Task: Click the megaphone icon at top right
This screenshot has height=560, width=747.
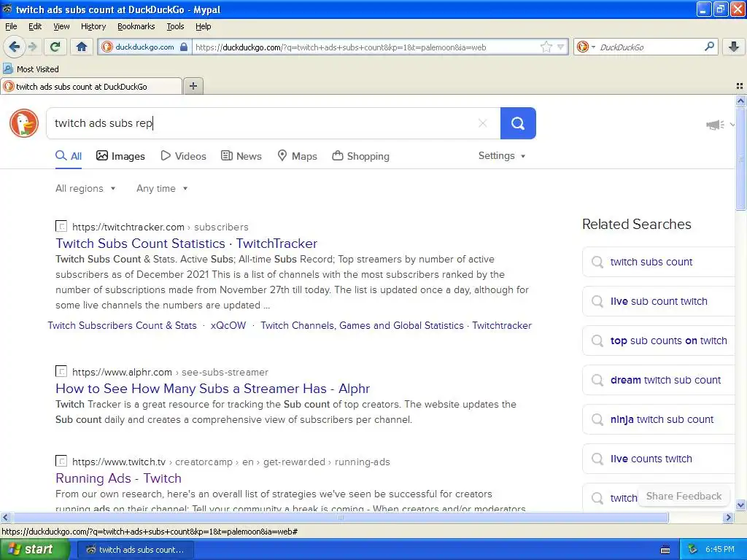Action: coord(715,125)
